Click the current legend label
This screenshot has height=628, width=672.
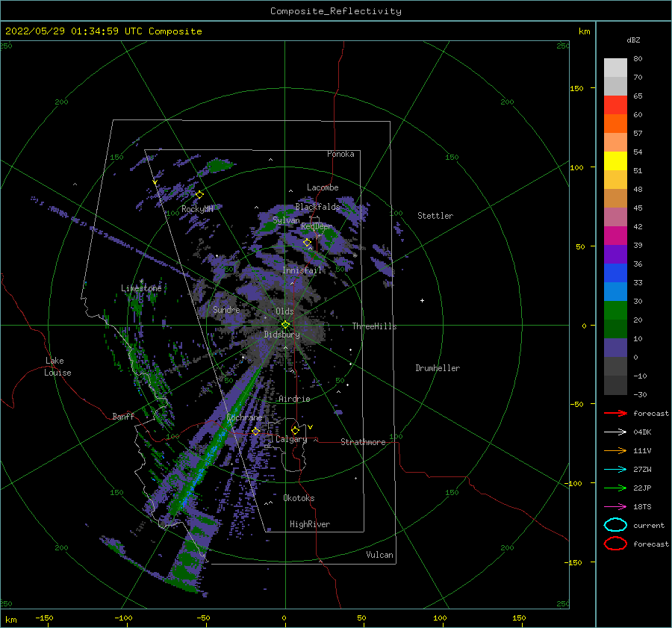click(649, 525)
